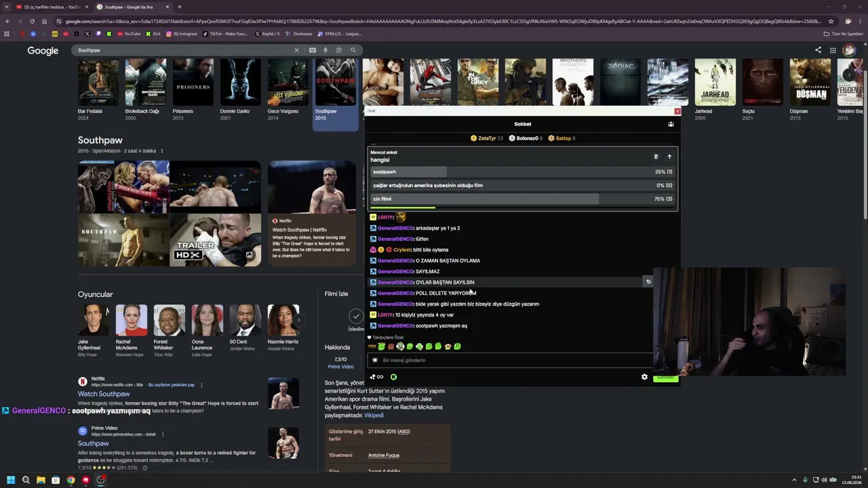Open Chrome from the taskbar

[x=71, y=480]
